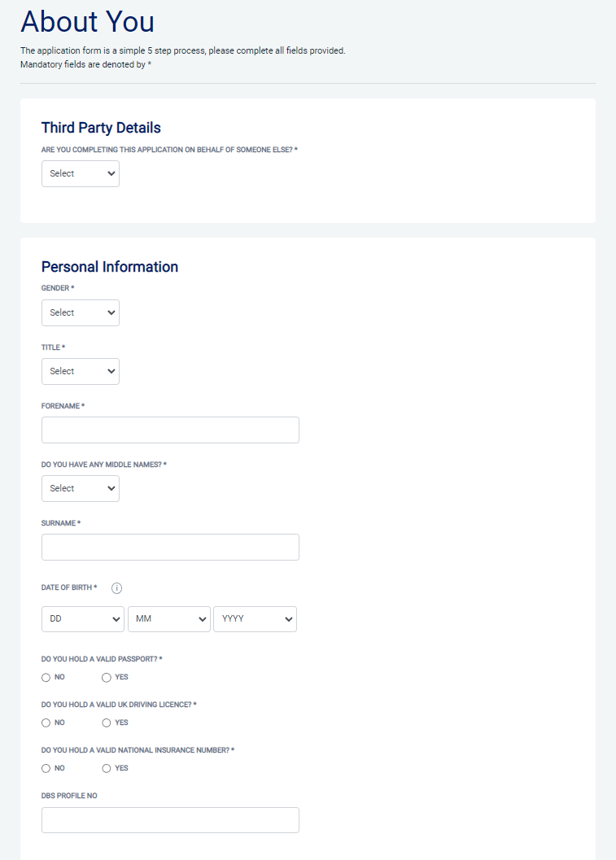Select No for National Insurance number
This screenshot has height=860, width=616.
(x=46, y=768)
